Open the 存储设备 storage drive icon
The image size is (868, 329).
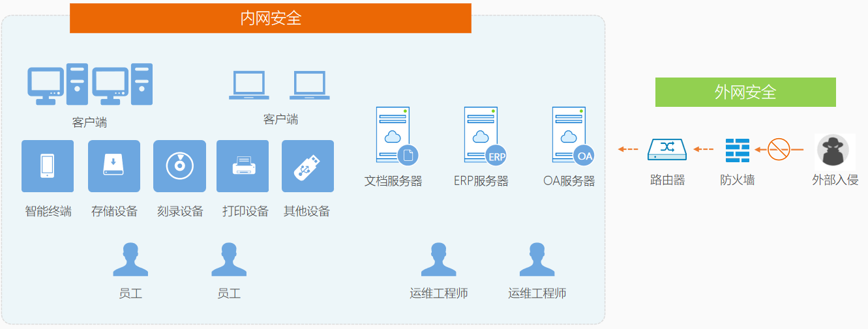[x=114, y=166]
